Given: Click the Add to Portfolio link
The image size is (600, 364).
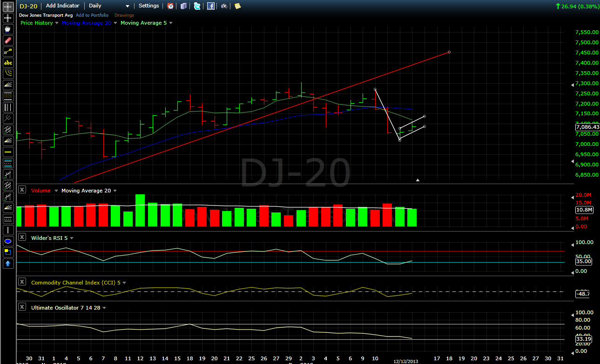Looking at the screenshot, I should 92,15.
